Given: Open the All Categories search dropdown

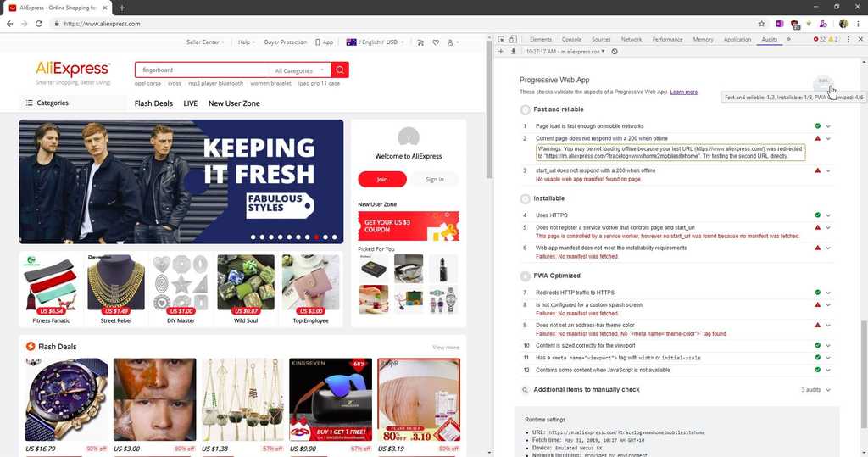Looking at the screenshot, I should click(299, 70).
